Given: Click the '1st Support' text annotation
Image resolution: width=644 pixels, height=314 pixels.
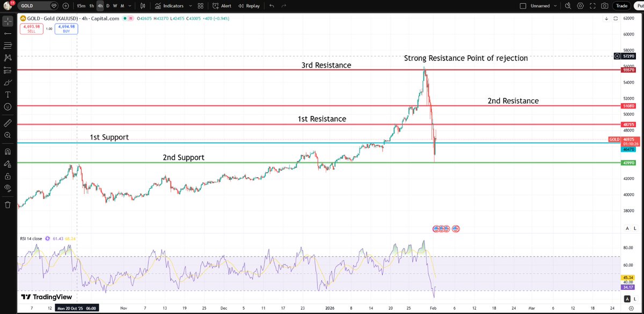Looking at the screenshot, I should click(109, 137).
